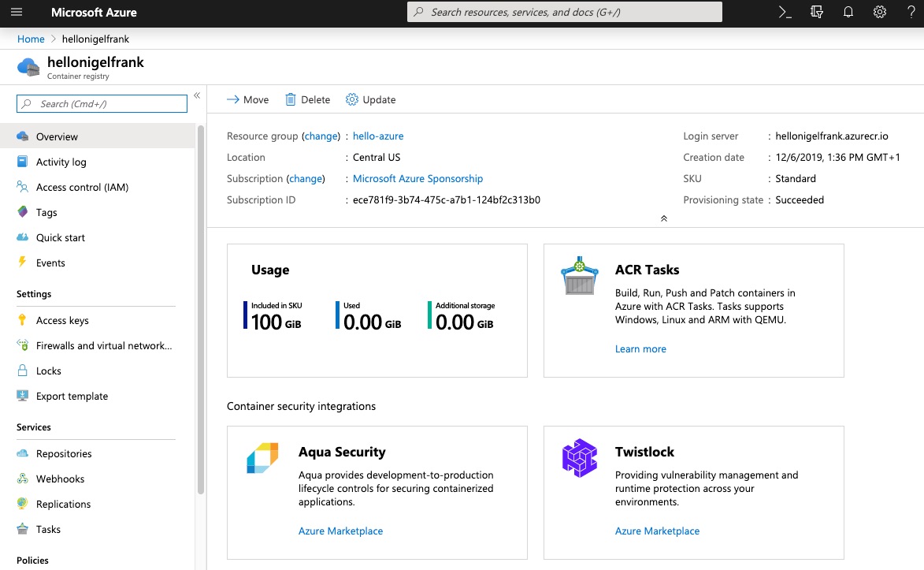Open Microsoft Azure Sponsorship subscription
Viewport: 924px width, 570px height.
tap(417, 179)
